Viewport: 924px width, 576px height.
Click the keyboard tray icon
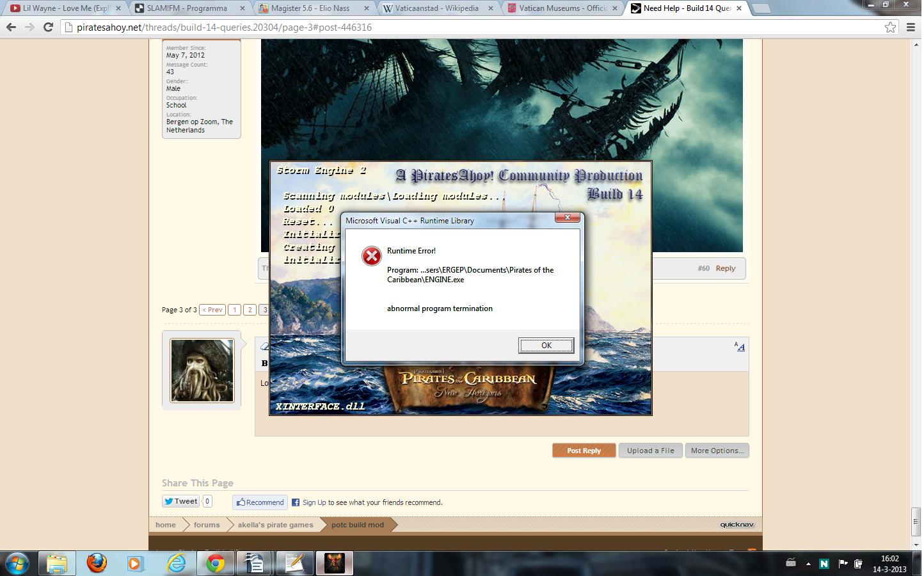click(x=791, y=563)
